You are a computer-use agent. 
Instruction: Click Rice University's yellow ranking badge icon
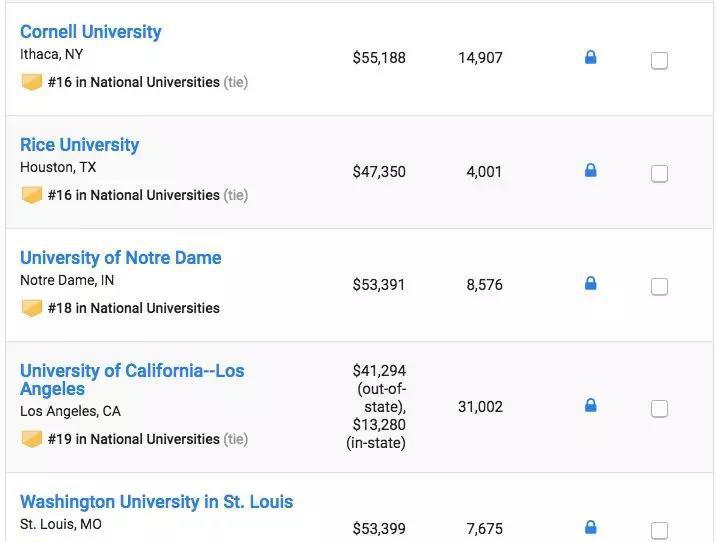tap(32, 195)
